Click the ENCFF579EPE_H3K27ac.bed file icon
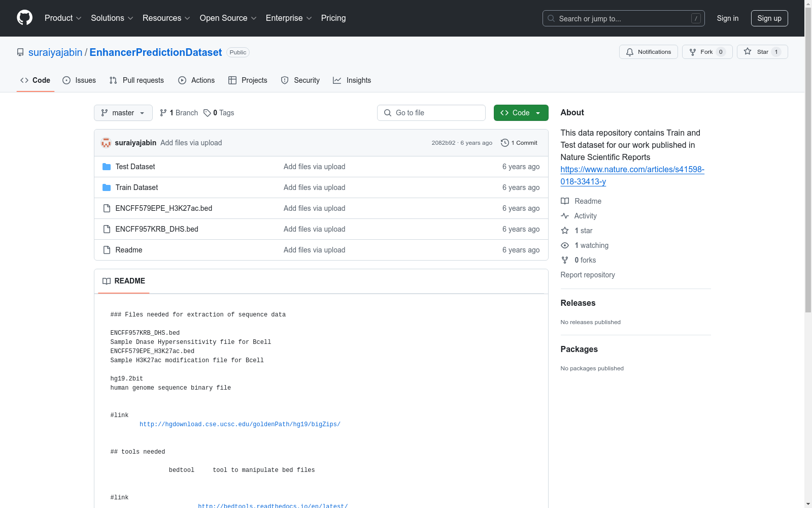This screenshot has width=812, height=508. pos(107,208)
